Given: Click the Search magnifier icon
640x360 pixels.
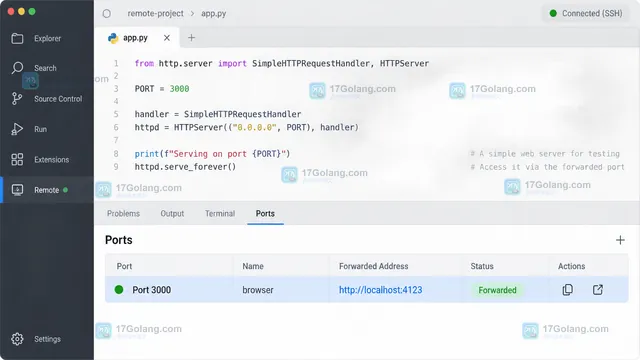Looking at the screenshot, I should [x=17, y=68].
